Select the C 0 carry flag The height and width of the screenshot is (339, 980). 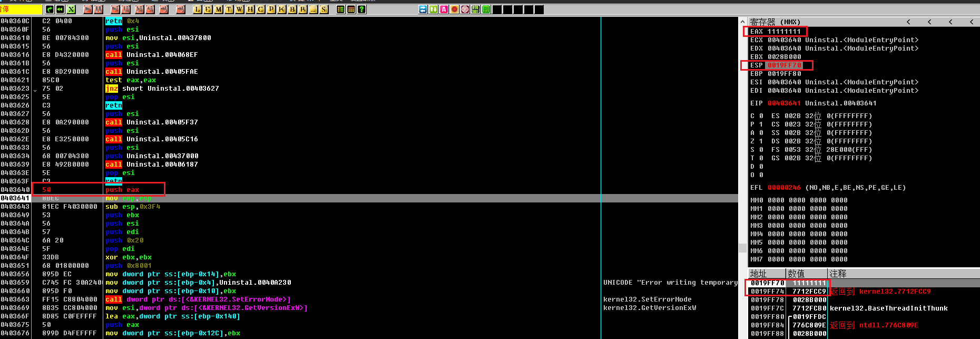(x=757, y=116)
